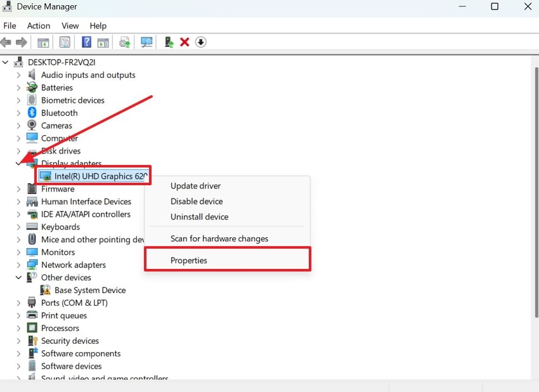
Task: Click the Base System Device warning icon
Action: pyautogui.click(x=46, y=290)
